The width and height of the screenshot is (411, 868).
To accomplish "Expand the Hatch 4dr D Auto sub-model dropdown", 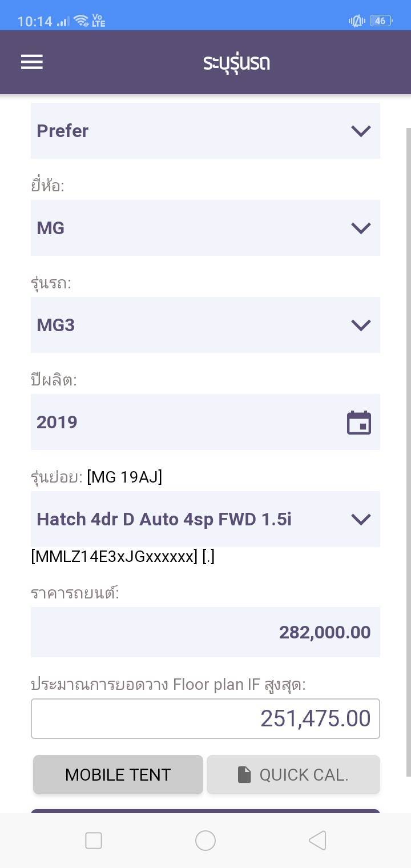I will pyautogui.click(x=205, y=519).
